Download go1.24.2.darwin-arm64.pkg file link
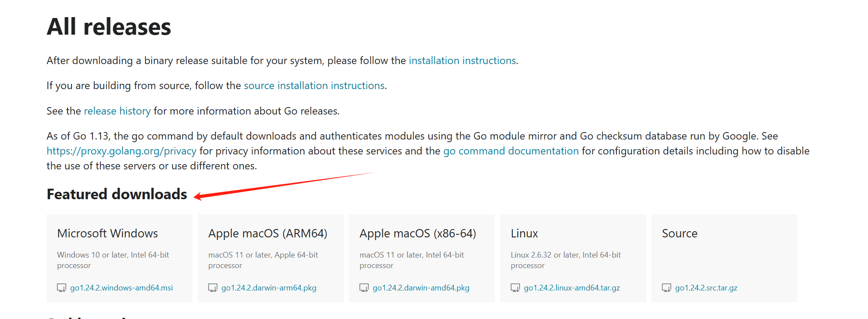The height and width of the screenshot is (319, 868). pyautogui.click(x=269, y=288)
